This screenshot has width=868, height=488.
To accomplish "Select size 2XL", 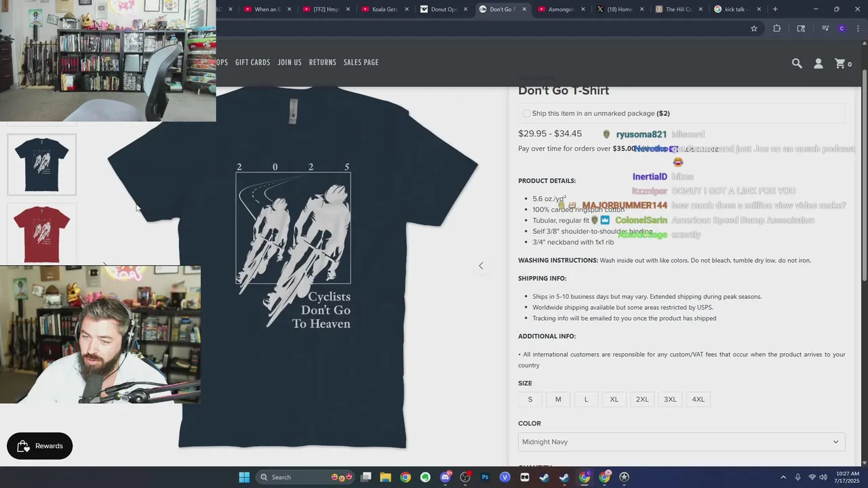I will (x=642, y=399).
